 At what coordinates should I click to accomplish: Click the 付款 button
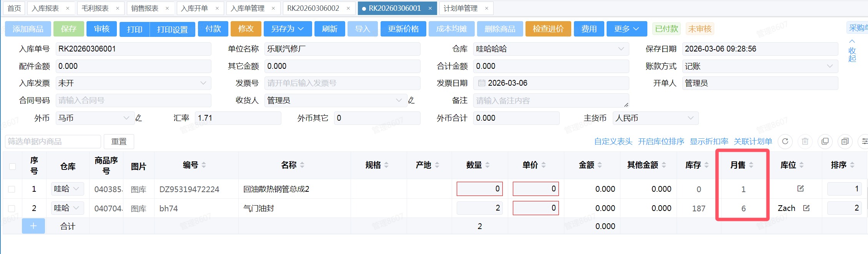213,29
